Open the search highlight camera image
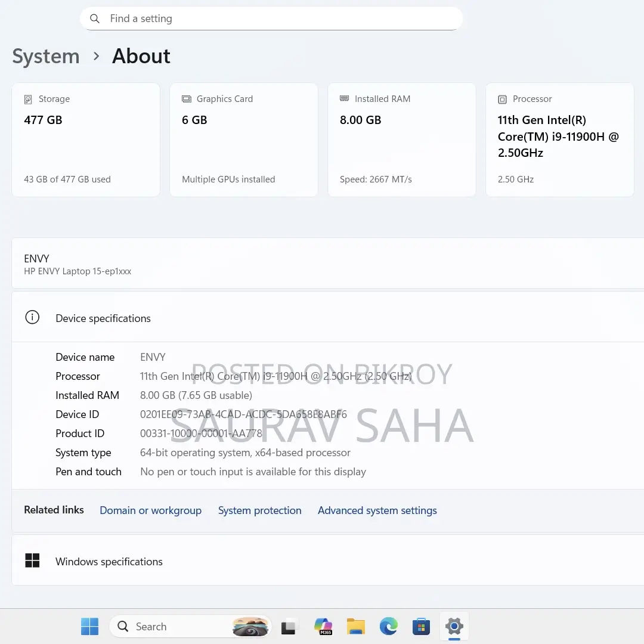 click(x=250, y=626)
